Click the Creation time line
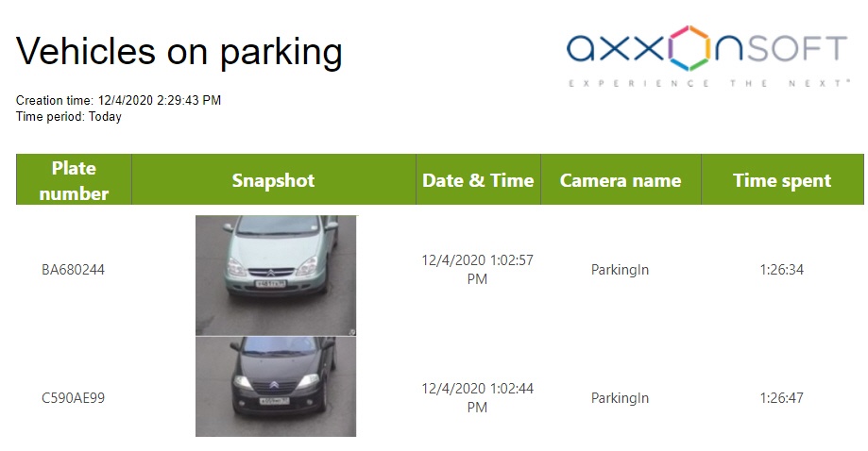Screen dimensions: 868x451 tap(118, 100)
